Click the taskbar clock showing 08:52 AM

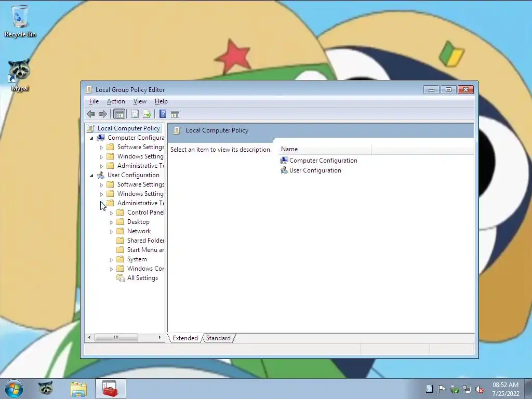click(506, 389)
